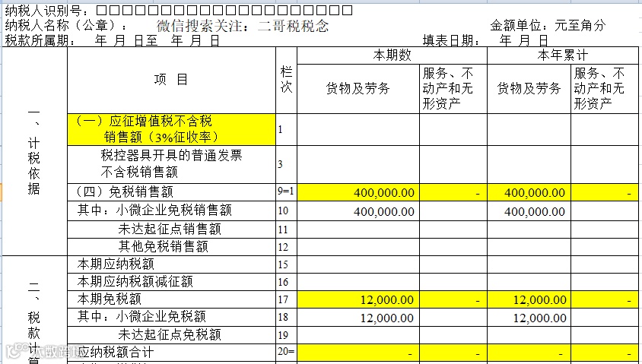642x364 pixels.
Task: Click row number cell 1 in 栏次
Action: tap(287, 130)
